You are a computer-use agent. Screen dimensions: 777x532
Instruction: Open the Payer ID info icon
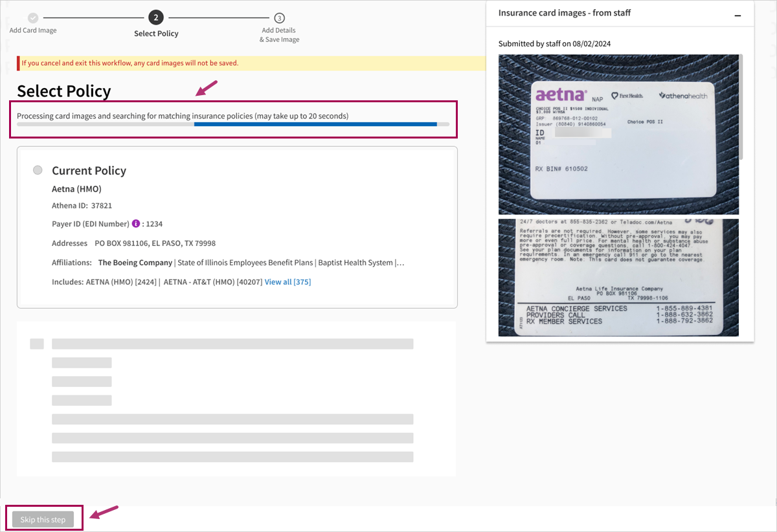tap(136, 224)
